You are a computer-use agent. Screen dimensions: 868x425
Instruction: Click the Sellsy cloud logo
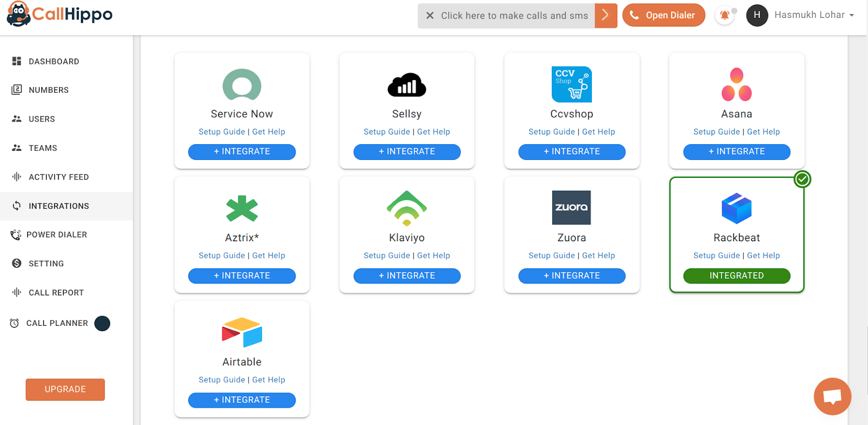407,85
